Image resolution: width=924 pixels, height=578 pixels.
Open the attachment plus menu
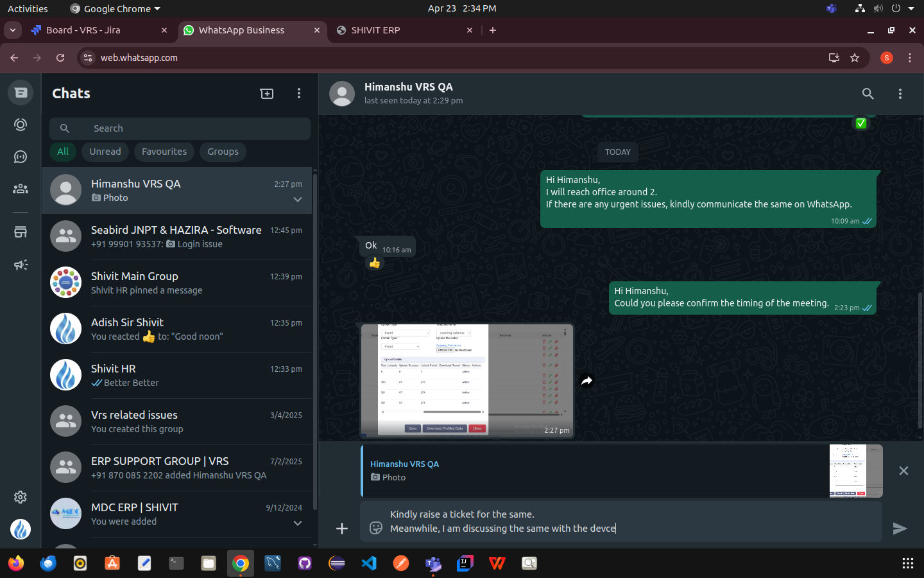point(342,528)
